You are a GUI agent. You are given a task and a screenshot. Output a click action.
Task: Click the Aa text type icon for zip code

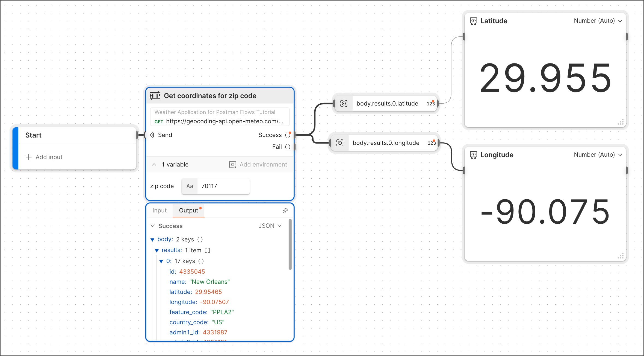coord(190,186)
